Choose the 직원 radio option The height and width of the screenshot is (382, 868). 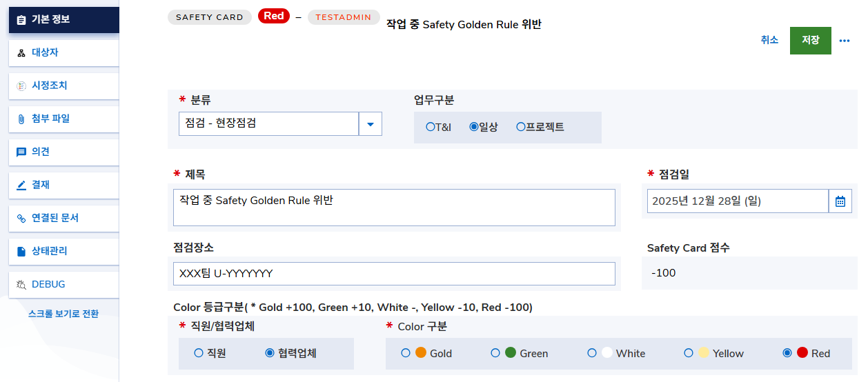pyautogui.click(x=199, y=353)
